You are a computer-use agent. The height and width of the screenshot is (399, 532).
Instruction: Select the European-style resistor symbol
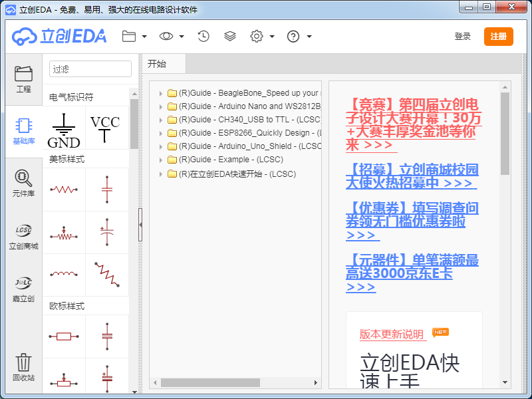[x=64, y=336]
